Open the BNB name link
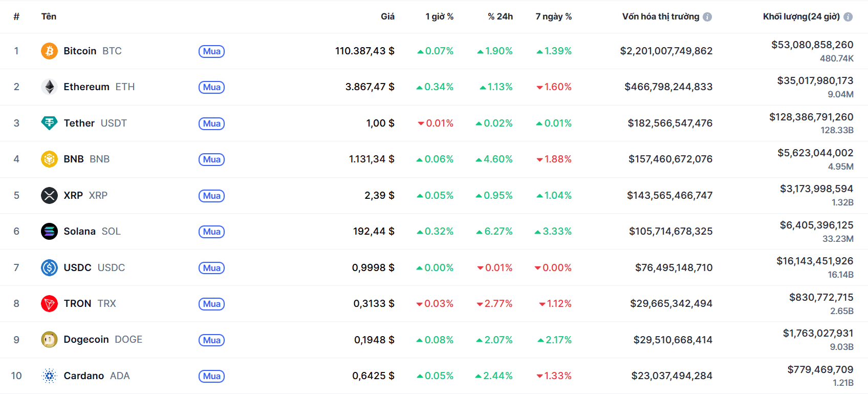868x394 pixels. [86, 159]
